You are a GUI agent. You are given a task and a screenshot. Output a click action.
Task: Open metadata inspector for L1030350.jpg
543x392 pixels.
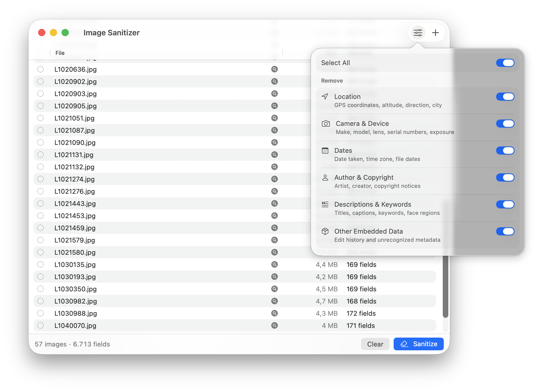pyautogui.click(x=274, y=289)
